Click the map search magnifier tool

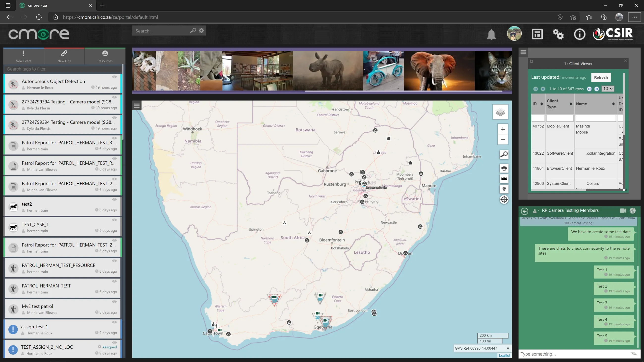pos(504,155)
